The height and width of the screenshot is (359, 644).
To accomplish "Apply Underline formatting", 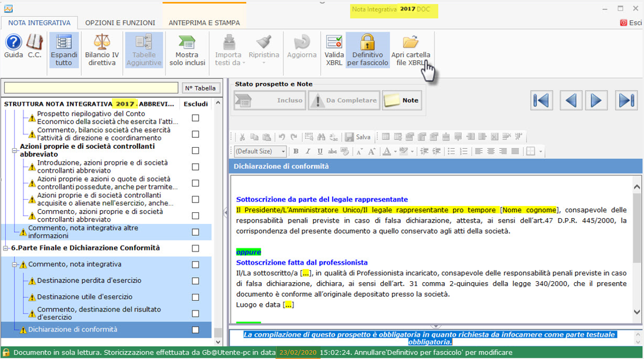I will click(x=320, y=152).
